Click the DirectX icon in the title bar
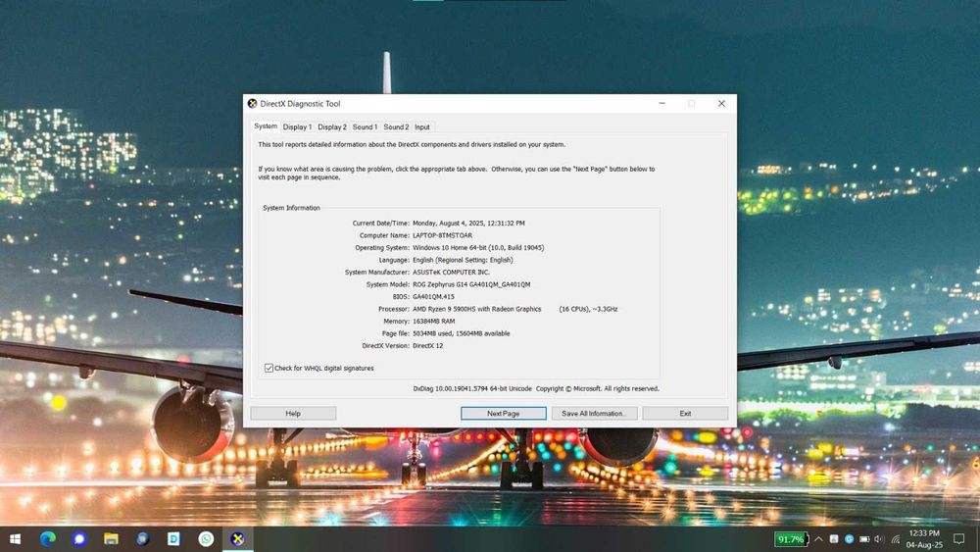Screen dimensions: 980x552 pyautogui.click(x=253, y=104)
